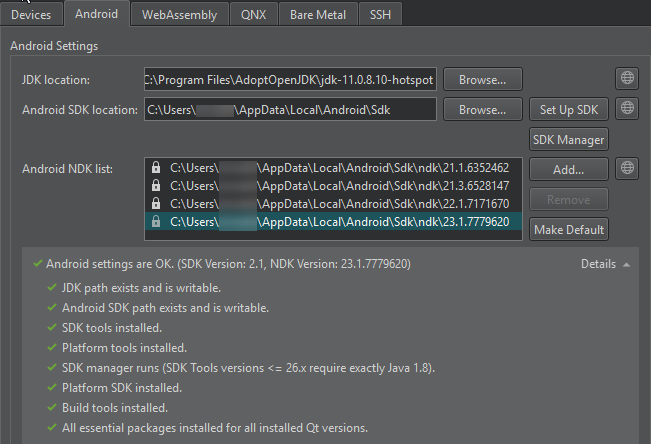This screenshot has height=444, width=651.
Task: Open the WebAssembly tab
Action: tap(179, 14)
